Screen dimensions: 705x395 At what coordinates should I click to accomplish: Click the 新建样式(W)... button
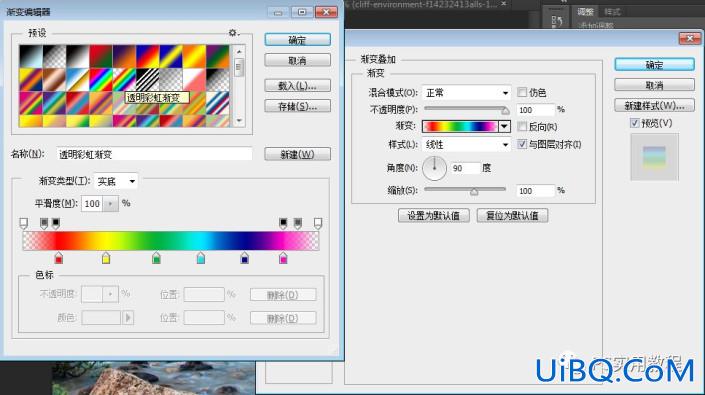[654, 106]
